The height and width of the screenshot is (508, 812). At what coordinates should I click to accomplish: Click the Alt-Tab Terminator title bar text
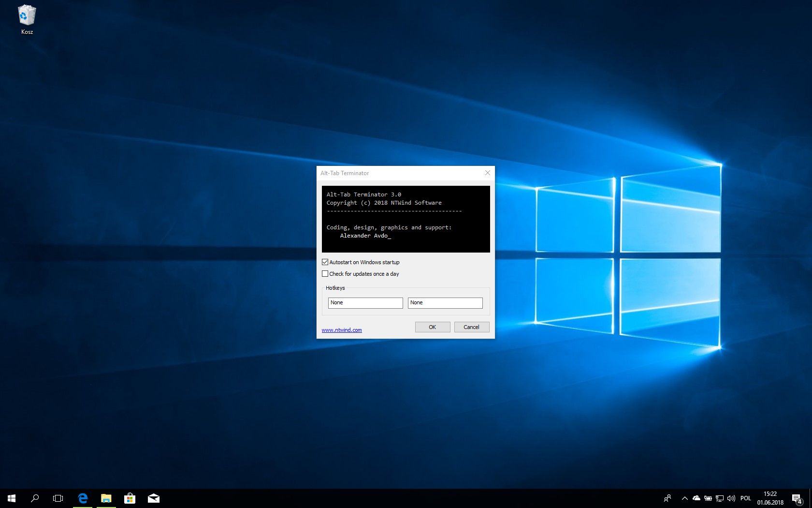coord(345,173)
